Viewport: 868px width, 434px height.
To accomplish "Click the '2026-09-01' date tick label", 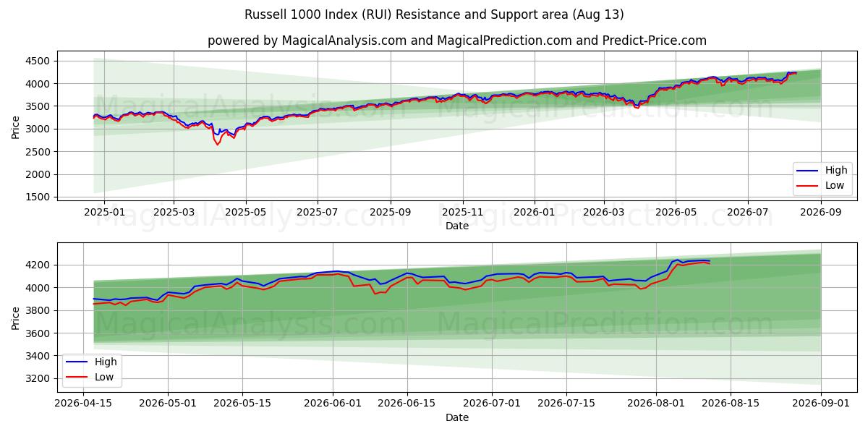I will [x=822, y=404].
